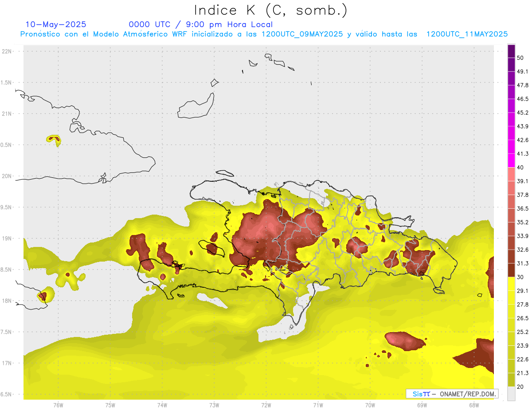This screenshot has width=532, height=411.
Task: Click the '41.3' color scale value
Action: pyautogui.click(x=523, y=154)
